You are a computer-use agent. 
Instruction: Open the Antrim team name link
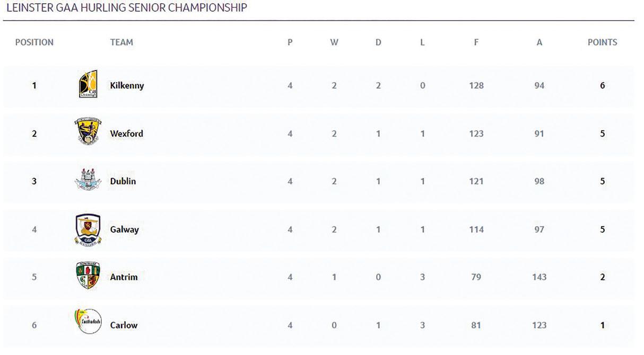[x=124, y=277]
